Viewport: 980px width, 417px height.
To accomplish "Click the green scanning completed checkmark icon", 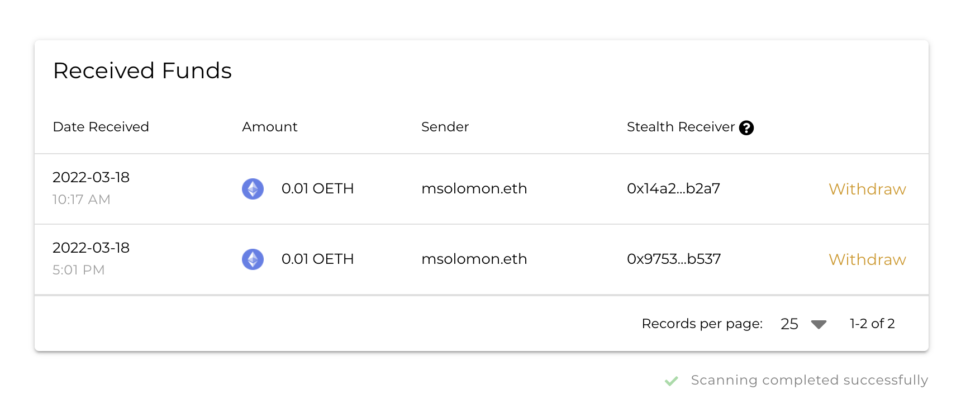I will click(671, 381).
